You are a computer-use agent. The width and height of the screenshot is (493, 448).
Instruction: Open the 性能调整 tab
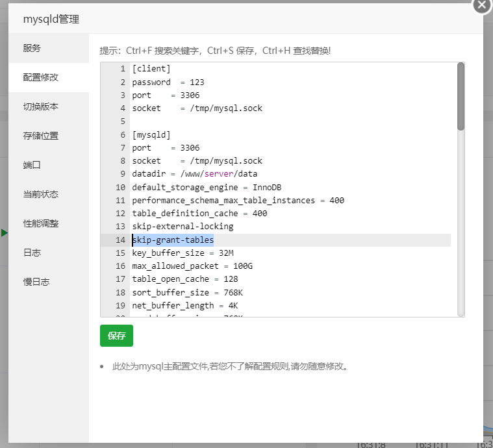(x=49, y=223)
